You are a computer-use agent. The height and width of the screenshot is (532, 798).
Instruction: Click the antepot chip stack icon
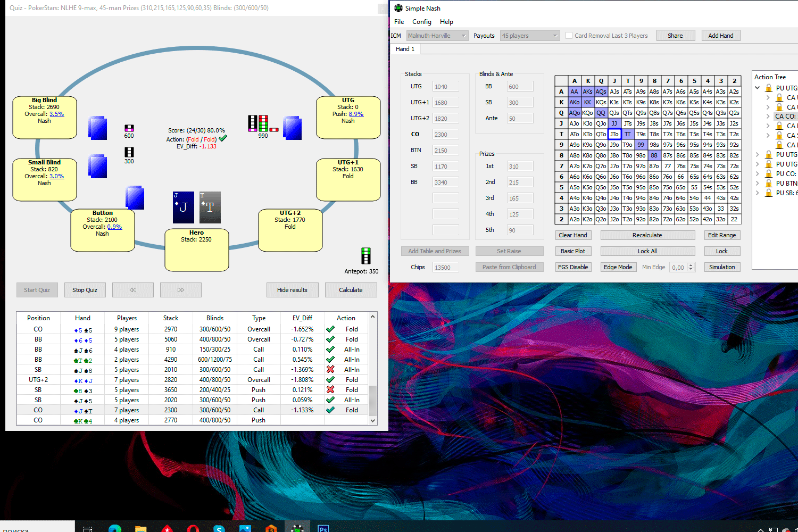365,256
